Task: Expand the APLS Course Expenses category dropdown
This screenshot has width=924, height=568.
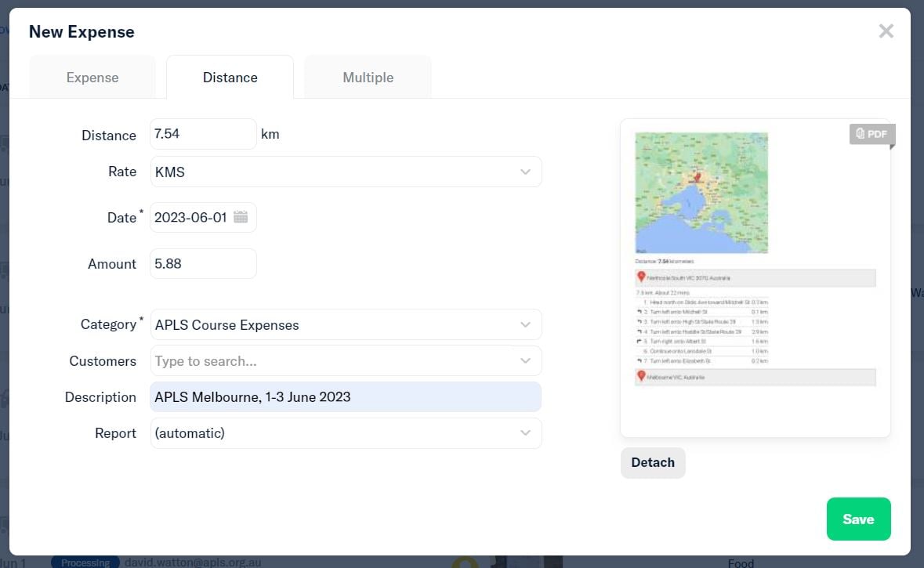Action: 346,324
